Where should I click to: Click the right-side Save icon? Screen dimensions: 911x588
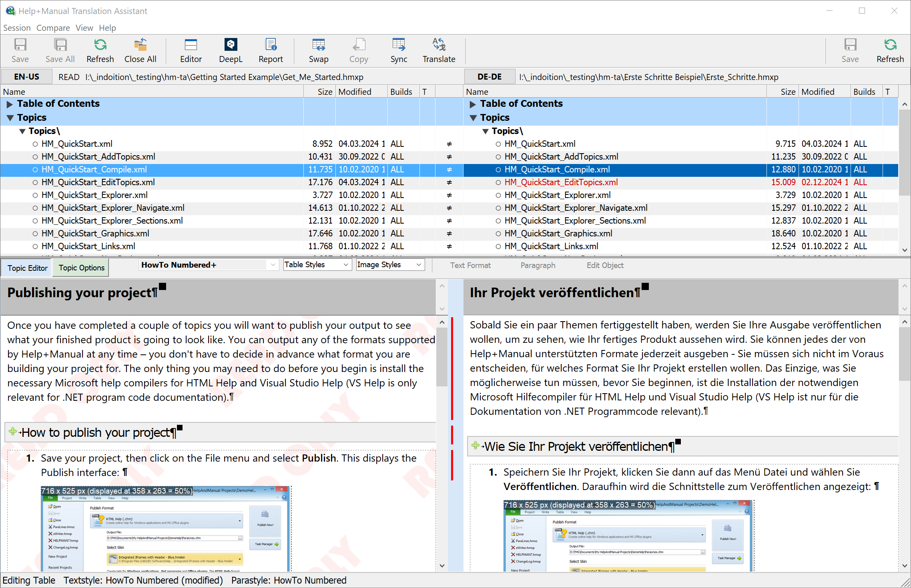(850, 50)
